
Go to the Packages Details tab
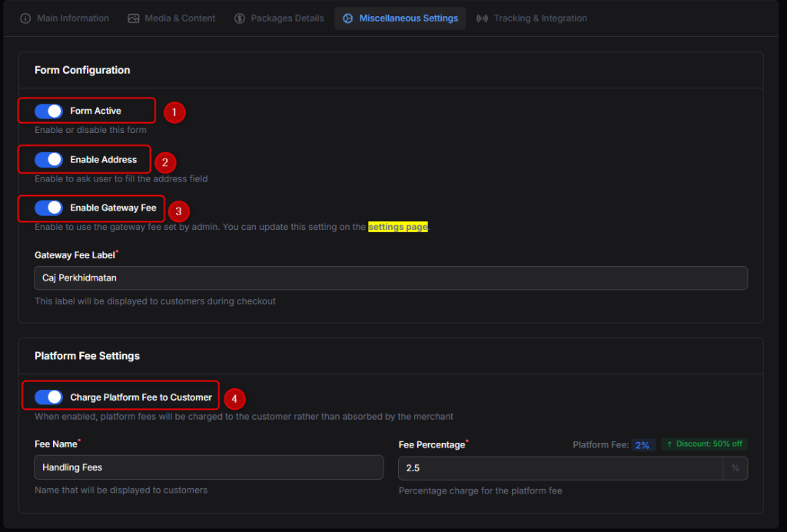coord(279,18)
